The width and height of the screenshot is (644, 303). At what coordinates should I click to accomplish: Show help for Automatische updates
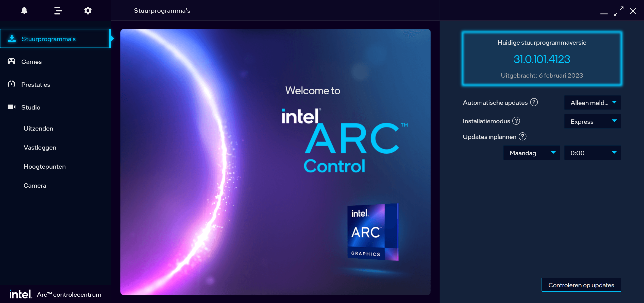click(534, 102)
